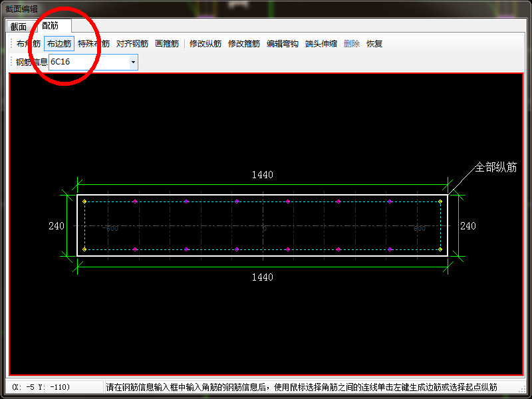Select the bottom-right yellow corner rebar

(x=440, y=249)
